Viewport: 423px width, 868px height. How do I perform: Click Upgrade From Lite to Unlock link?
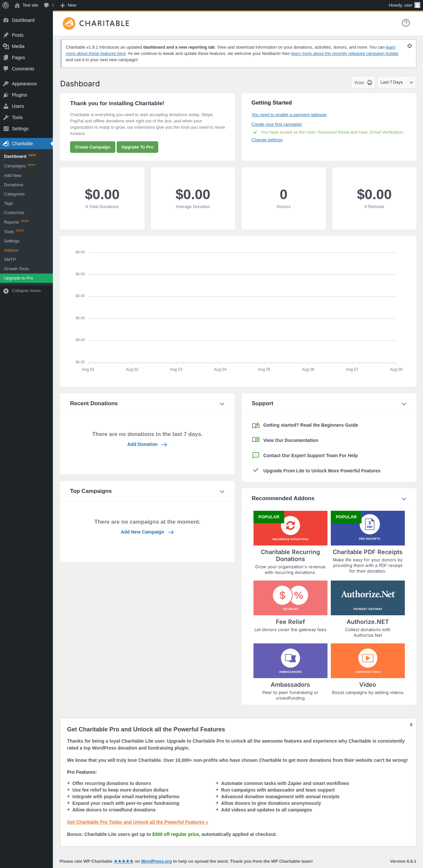(322, 471)
